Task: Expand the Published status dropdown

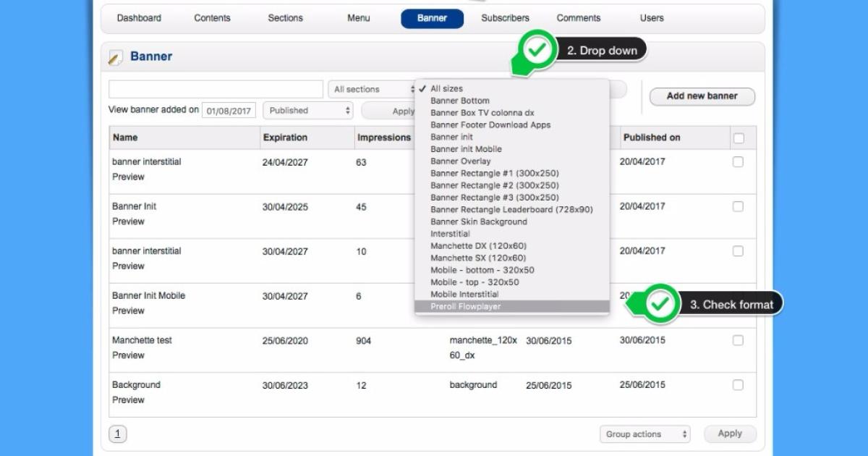Action: [x=307, y=111]
